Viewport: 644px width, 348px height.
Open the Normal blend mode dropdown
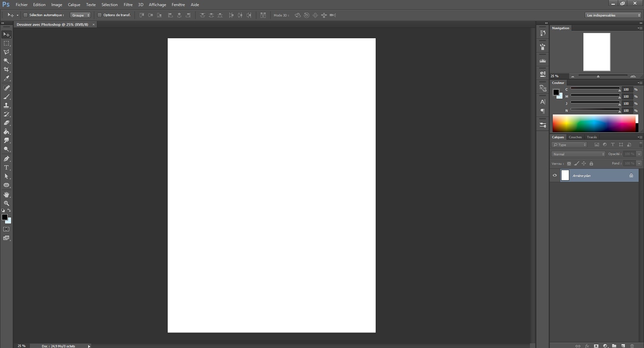click(578, 154)
